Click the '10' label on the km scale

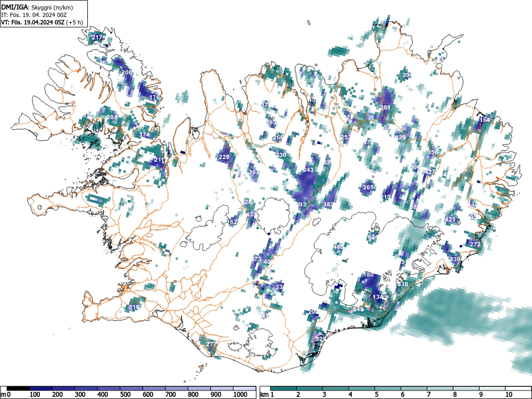point(508,395)
